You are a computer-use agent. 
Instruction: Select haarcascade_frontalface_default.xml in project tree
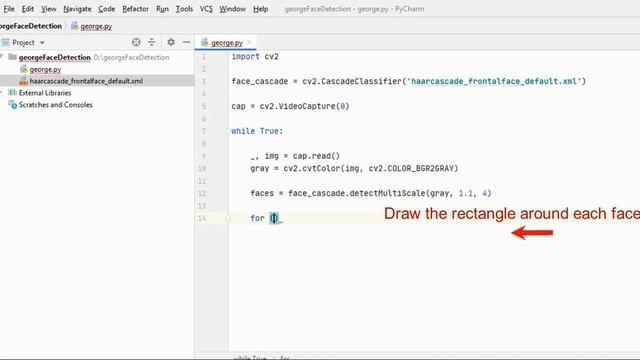coord(86,81)
